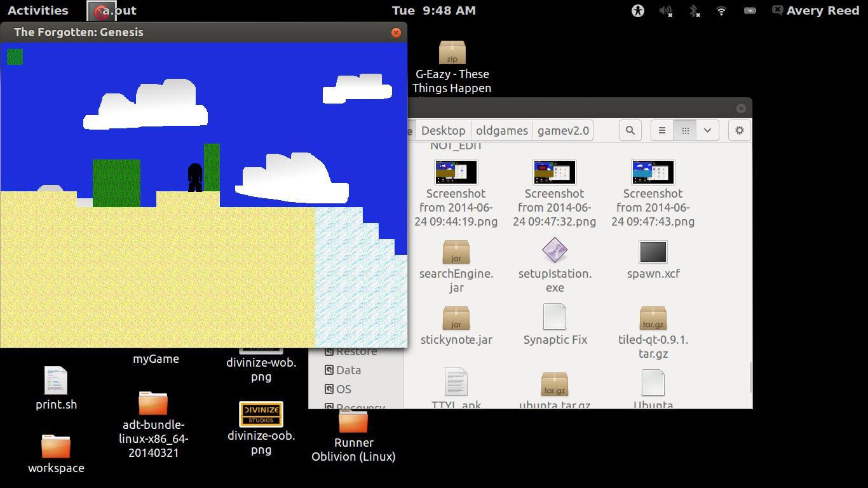Open the gear settings menu in file manager
The width and height of the screenshot is (868, 488).
(x=739, y=130)
